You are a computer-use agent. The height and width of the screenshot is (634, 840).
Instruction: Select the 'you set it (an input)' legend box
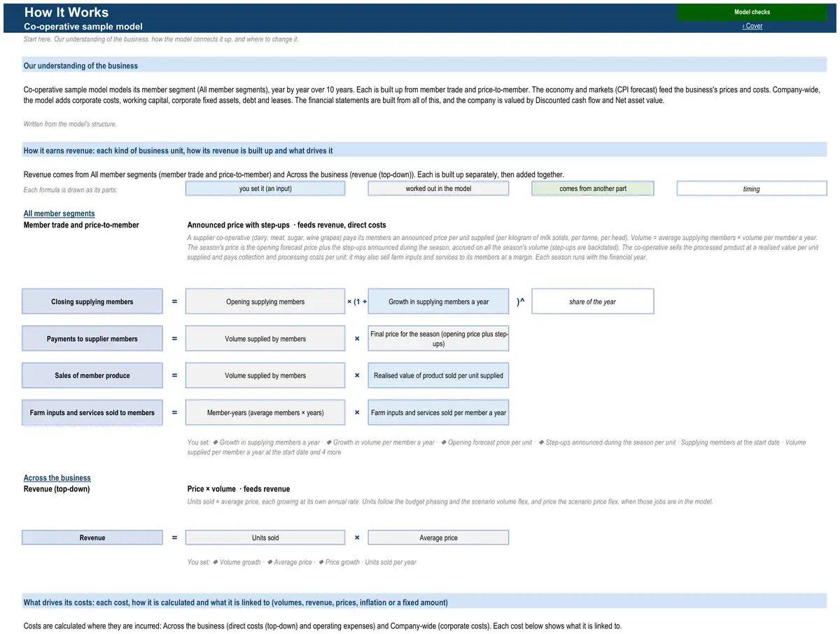pyautogui.click(x=265, y=188)
